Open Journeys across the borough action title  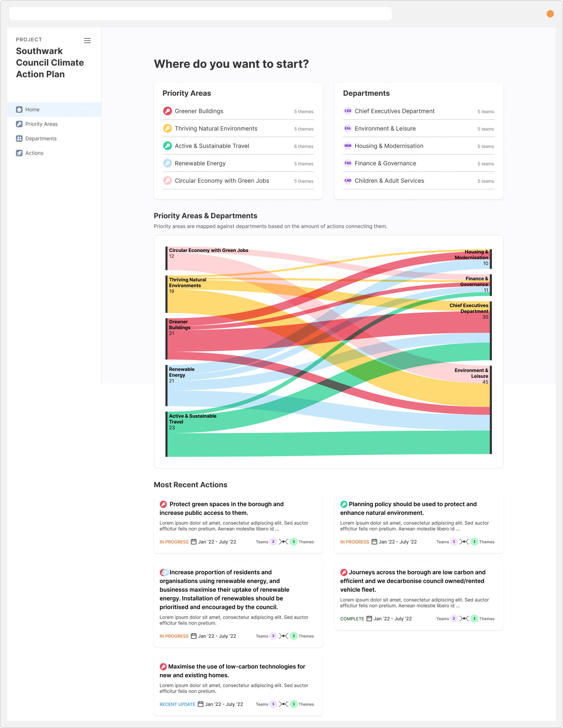click(413, 581)
